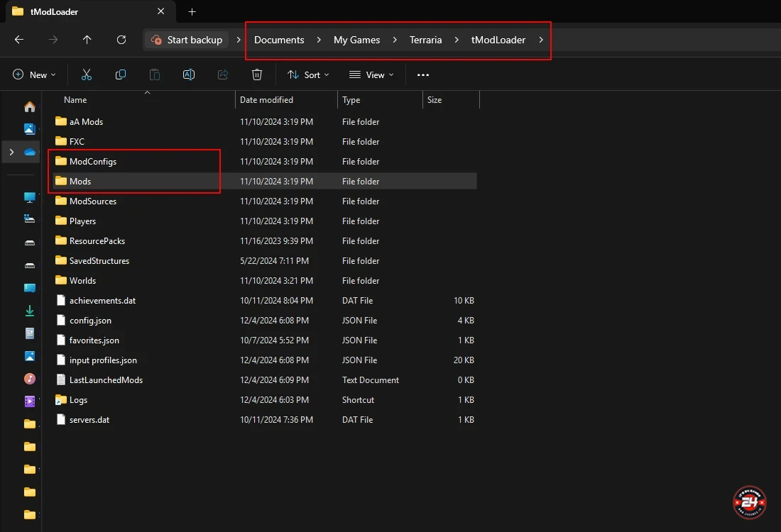Screen dimensions: 781x532
Task: Open Pictures via sidebar landscape icon
Action: [x=29, y=356]
